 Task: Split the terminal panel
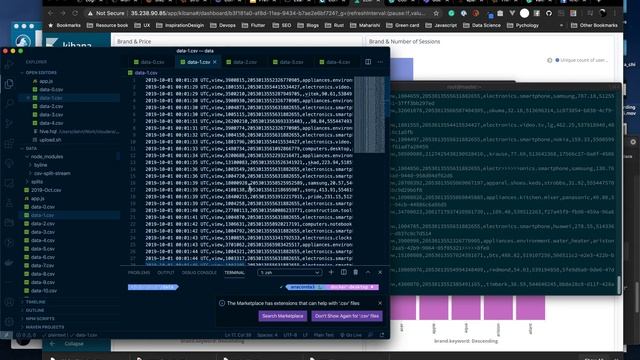point(344,272)
